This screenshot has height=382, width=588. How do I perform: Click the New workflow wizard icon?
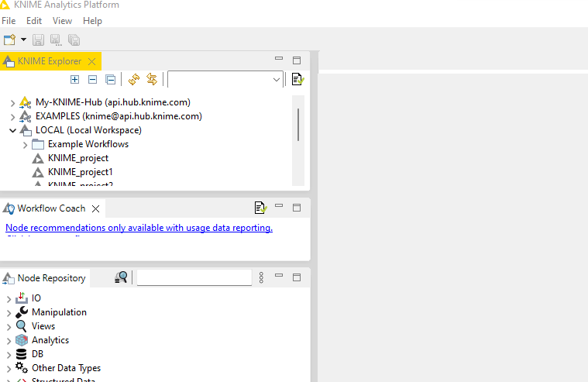tap(9, 40)
